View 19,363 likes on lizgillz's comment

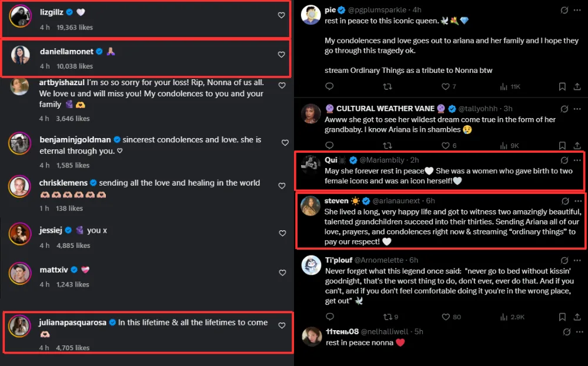point(74,27)
